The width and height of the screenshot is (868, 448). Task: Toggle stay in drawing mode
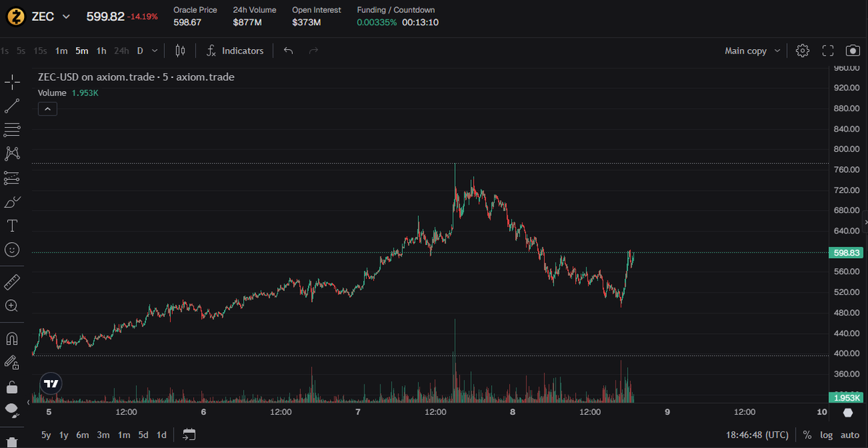pos(12,362)
